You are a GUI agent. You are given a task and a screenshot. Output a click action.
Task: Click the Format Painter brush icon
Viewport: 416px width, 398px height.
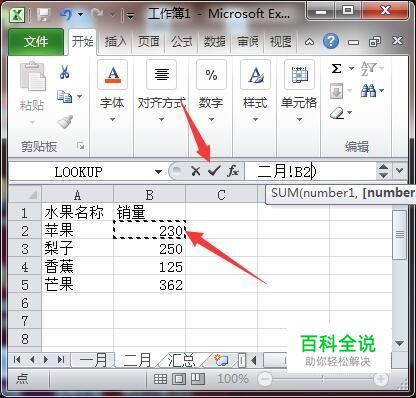click(x=65, y=122)
